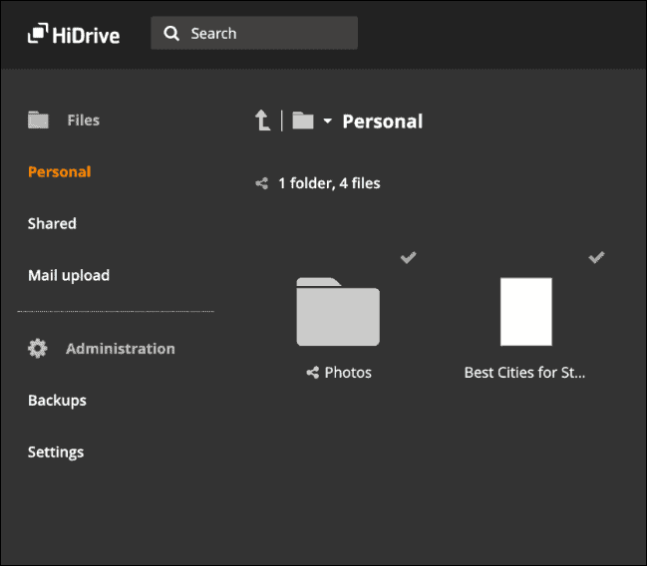The height and width of the screenshot is (566, 647).
Task: Toggle the checkmark for Photos folder
Action: [x=408, y=258]
